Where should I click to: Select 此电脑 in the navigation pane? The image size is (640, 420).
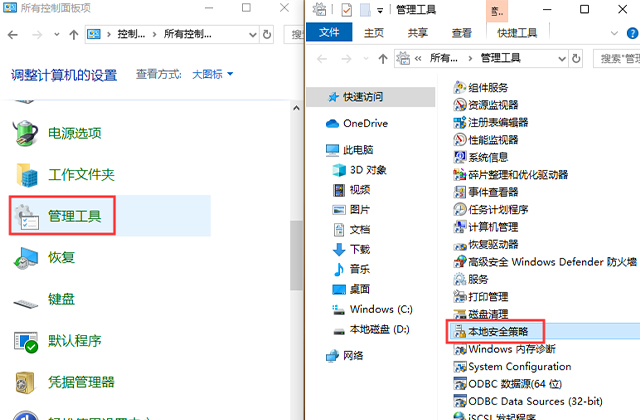coord(356,149)
